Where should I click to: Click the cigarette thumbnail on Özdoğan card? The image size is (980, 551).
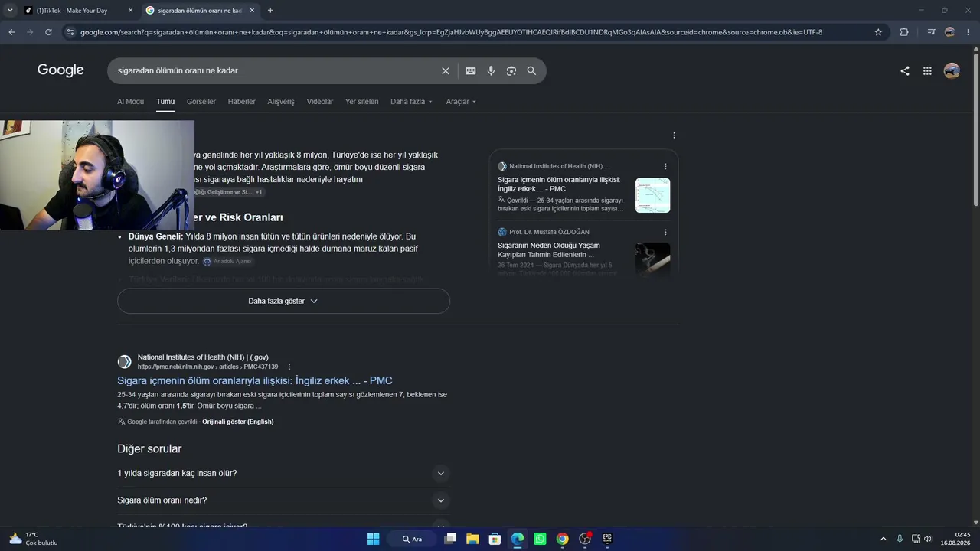(653, 259)
